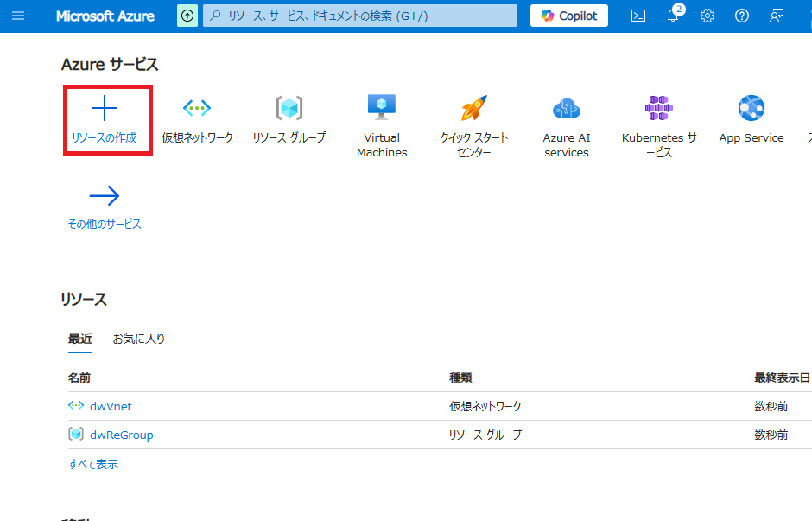Click the App Service label
The width and height of the screenshot is (812, 521).
(752, 137)
